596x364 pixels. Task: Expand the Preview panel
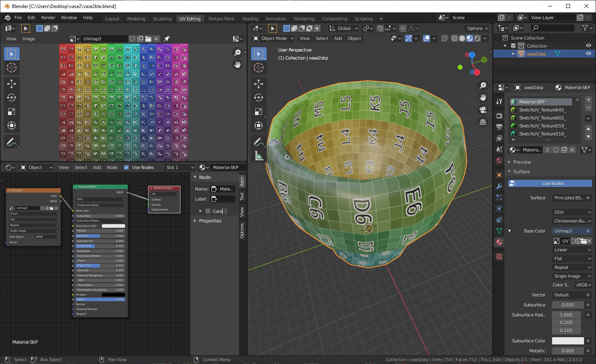[x=522, y=162]
